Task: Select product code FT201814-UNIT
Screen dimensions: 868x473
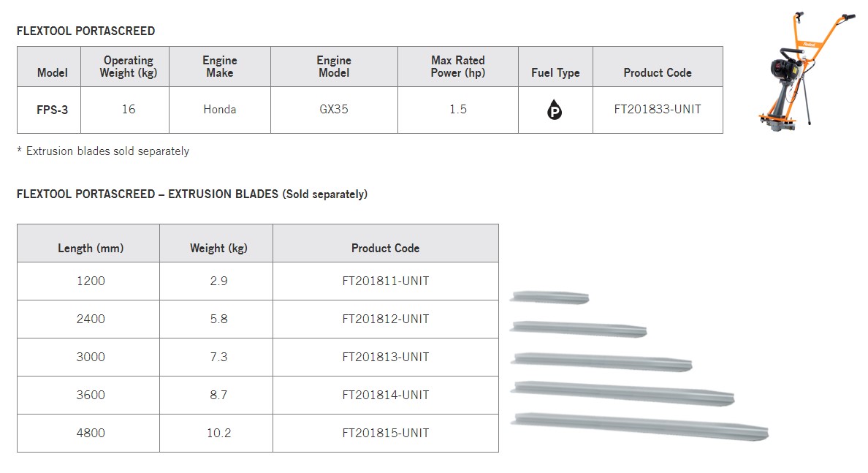Action: 385,396
